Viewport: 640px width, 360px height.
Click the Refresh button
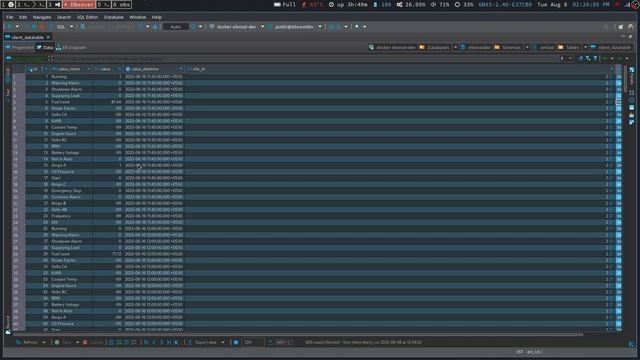[x=27, y=342]
